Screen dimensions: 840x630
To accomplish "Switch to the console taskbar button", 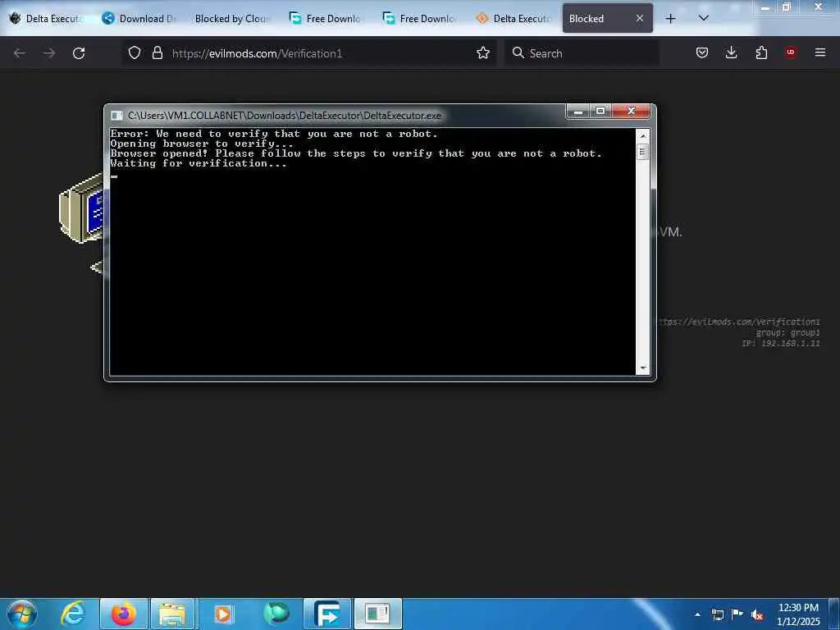I will coord(377,614).
